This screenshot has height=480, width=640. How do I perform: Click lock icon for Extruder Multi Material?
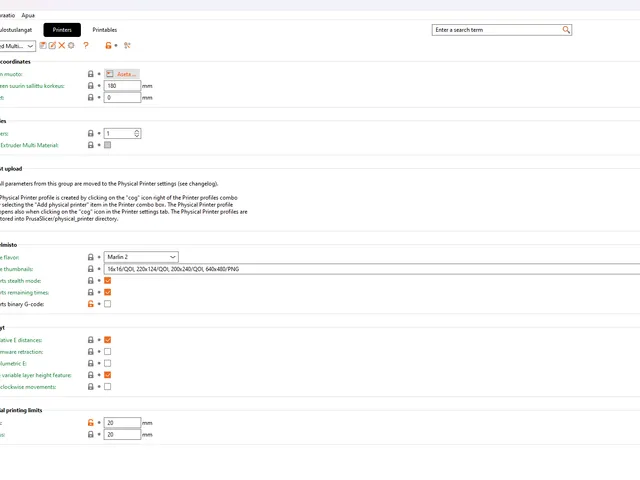coord(91,145)
